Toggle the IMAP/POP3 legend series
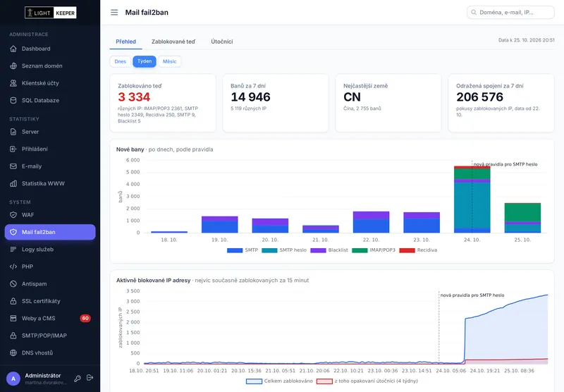 click(x=374, y=250)
